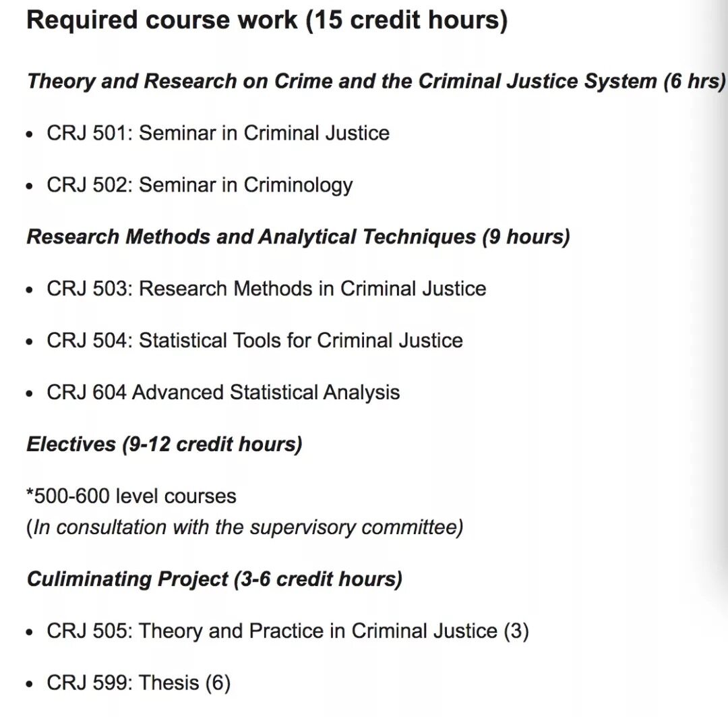Click CRJ 604 Advanced Statistical Analysis
Viewport: 728px width, 717px height.
coord(223,393)
